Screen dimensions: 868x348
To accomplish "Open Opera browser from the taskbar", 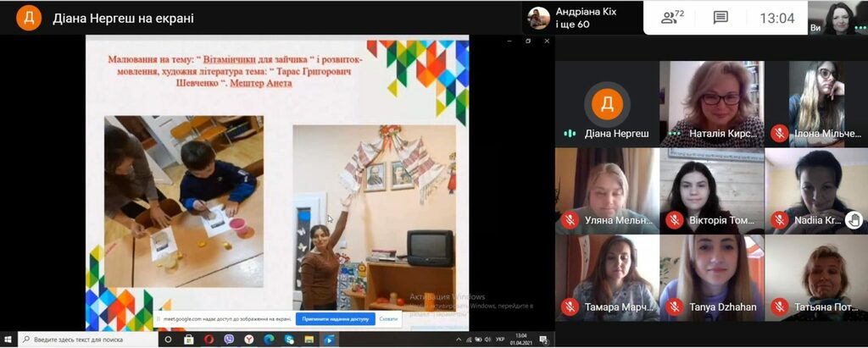I will (x=209, y=340).
